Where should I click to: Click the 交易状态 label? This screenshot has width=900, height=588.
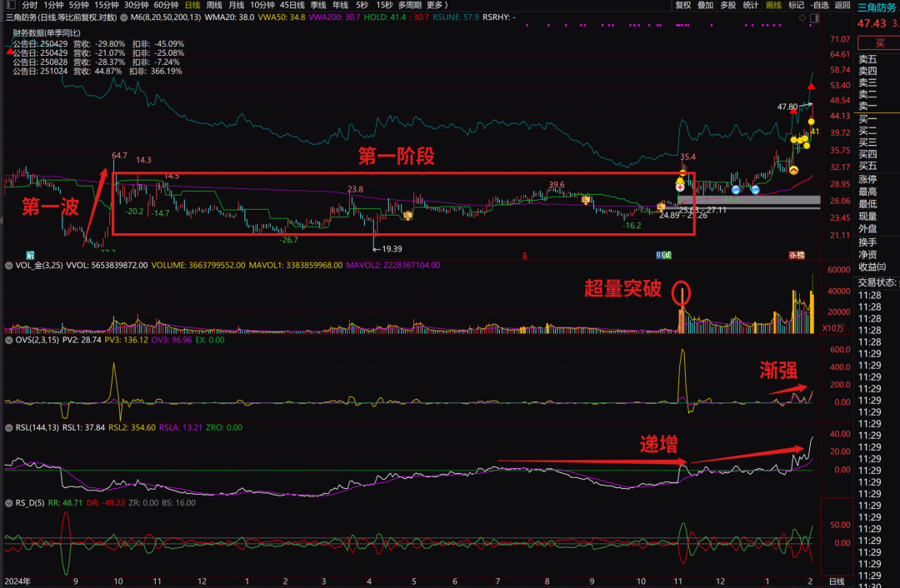877,282
